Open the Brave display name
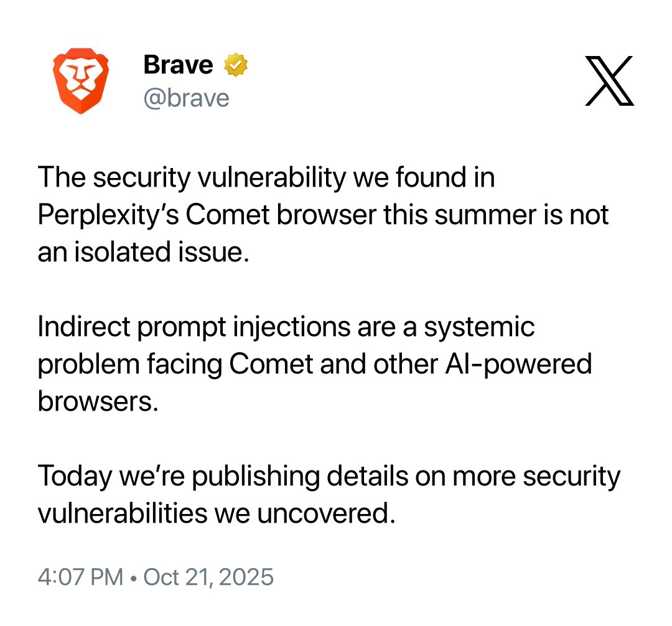 point(178,65)
